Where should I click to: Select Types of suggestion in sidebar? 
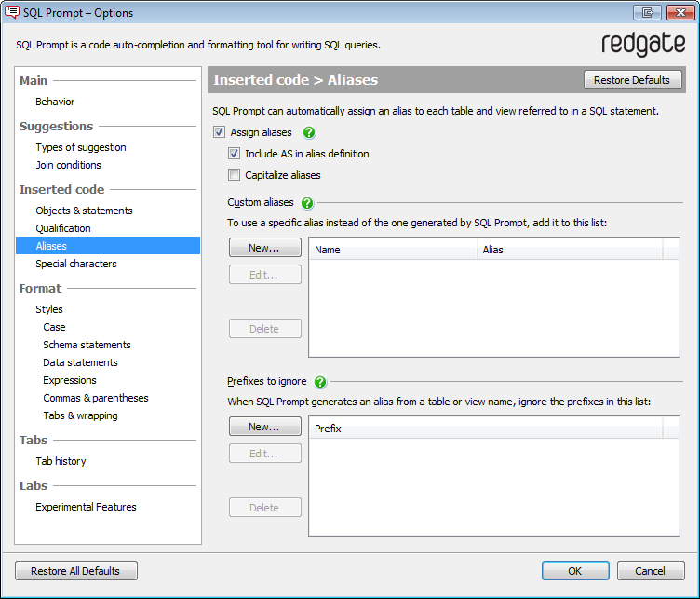pos(81,147)
